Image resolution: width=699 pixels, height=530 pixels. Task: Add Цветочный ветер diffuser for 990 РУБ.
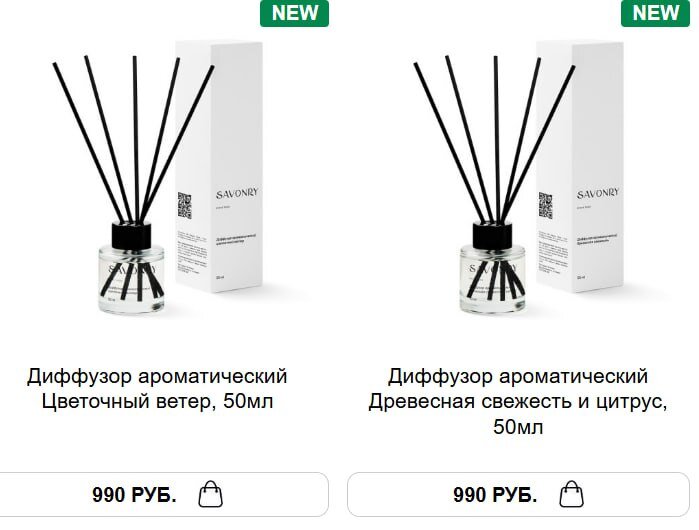[x=163, y=494]
